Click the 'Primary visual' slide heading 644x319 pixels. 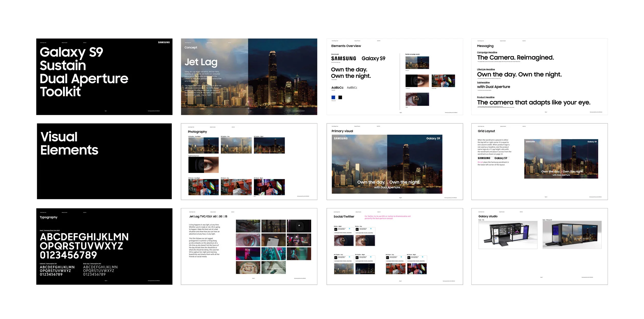pyautogui.click(x=342, y=131)
